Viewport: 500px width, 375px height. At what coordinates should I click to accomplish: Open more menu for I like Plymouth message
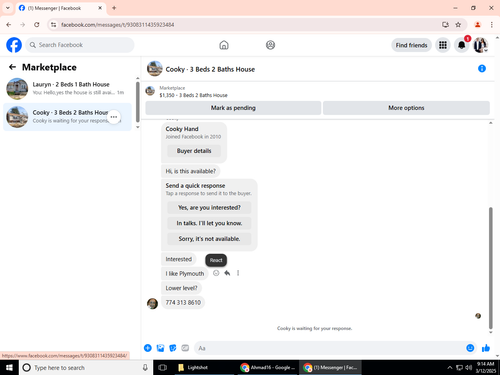click(238, 273)
